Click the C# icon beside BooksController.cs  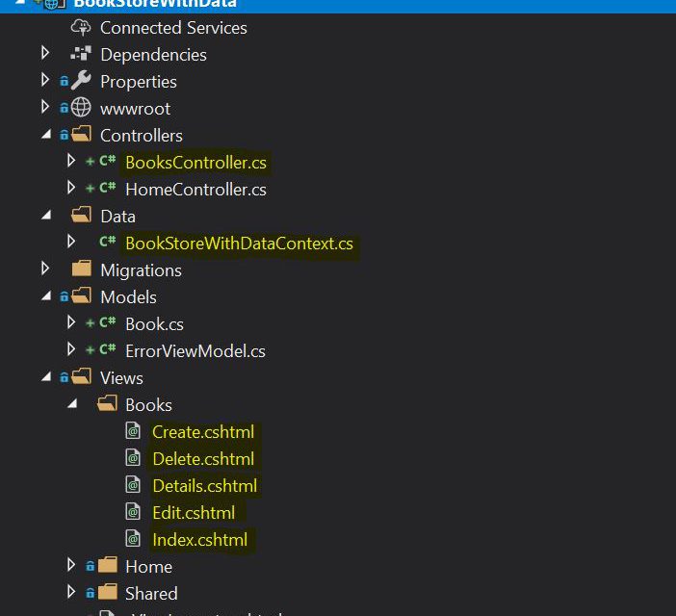coord(107,163)
